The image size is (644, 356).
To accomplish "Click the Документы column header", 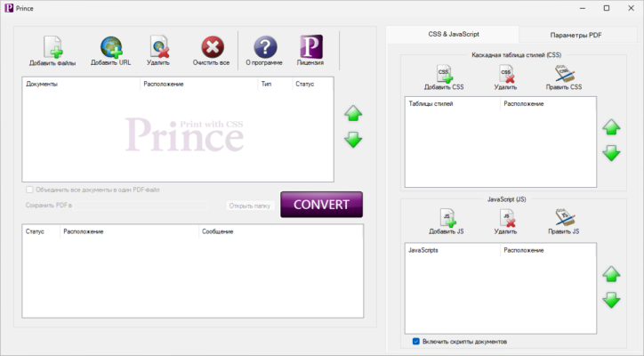I will pyautogui.click(x=81, y=84).
